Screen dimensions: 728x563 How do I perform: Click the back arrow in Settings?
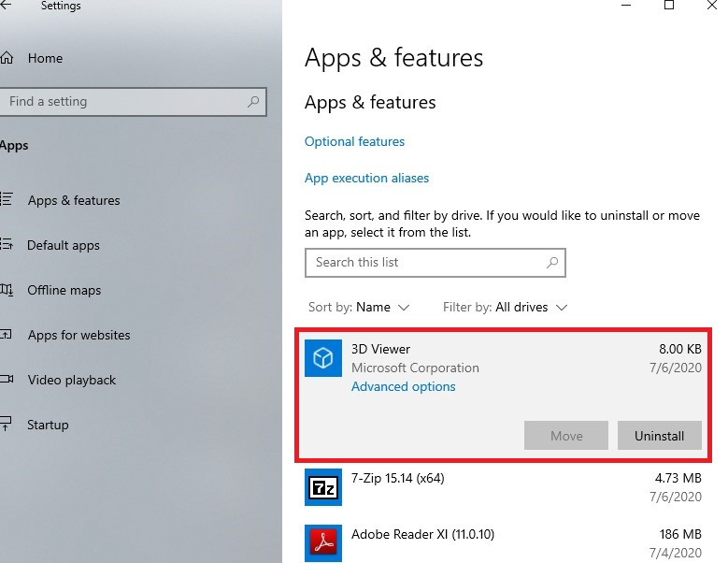pyautogui.click(x=6, y=5)
